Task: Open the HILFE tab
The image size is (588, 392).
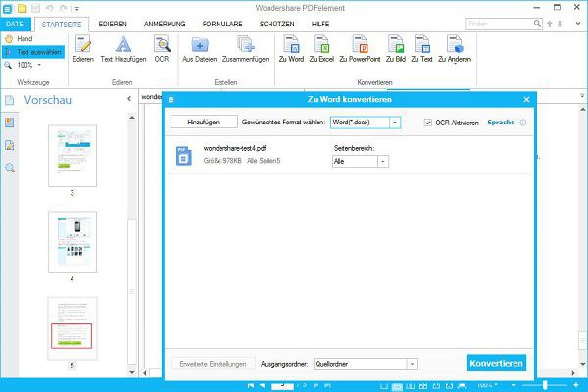Action: (x=320, y=24)
